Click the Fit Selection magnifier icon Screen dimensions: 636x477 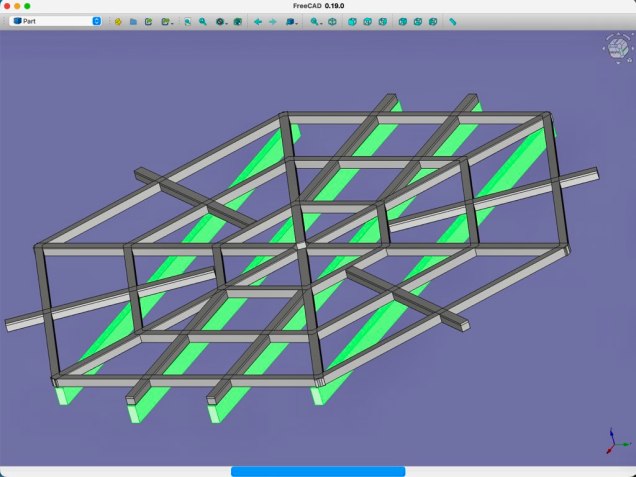202,21
